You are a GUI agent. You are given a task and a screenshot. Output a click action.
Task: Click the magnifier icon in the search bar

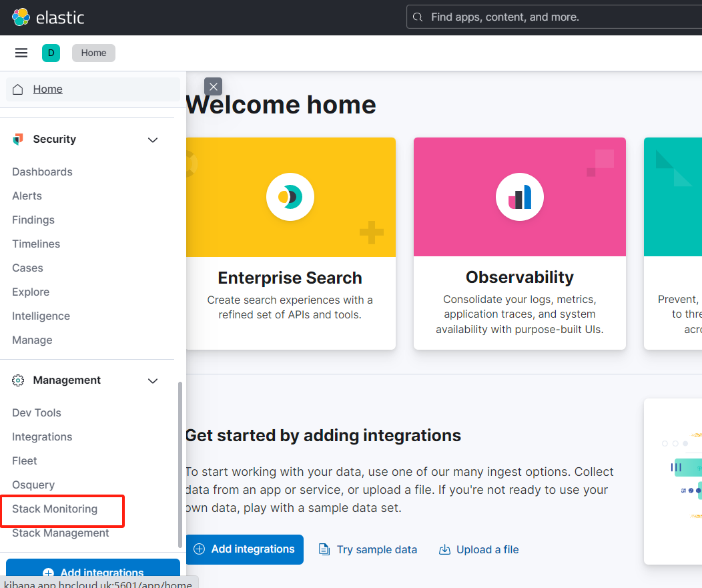click(418, 17)
